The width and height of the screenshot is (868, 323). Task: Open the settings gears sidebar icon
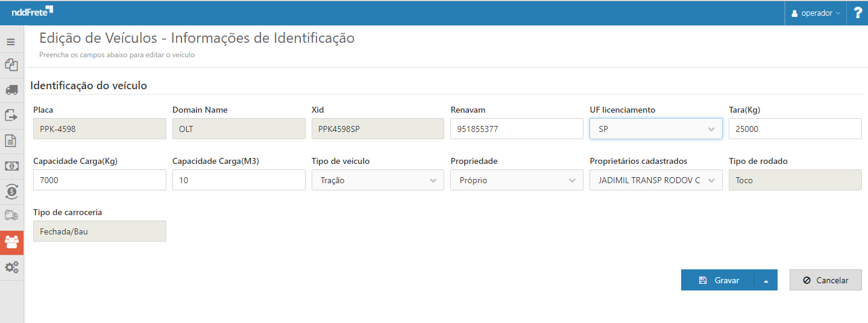(x=11, y=268)
